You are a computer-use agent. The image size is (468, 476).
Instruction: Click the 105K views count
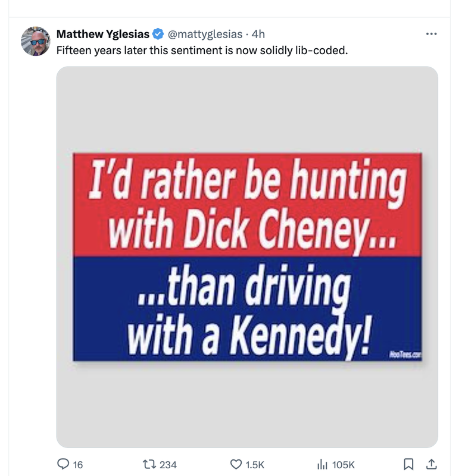click(343, 465)
